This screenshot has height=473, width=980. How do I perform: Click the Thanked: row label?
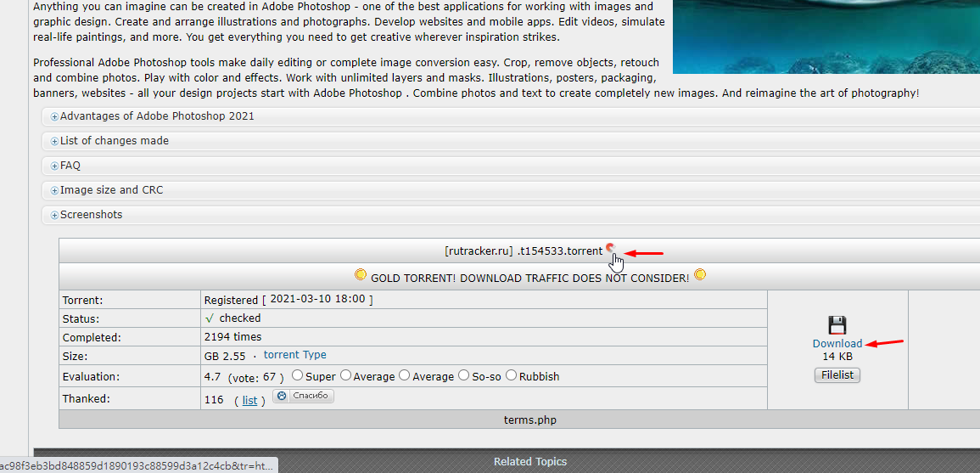pyautogui.click(x=87, y=398)
